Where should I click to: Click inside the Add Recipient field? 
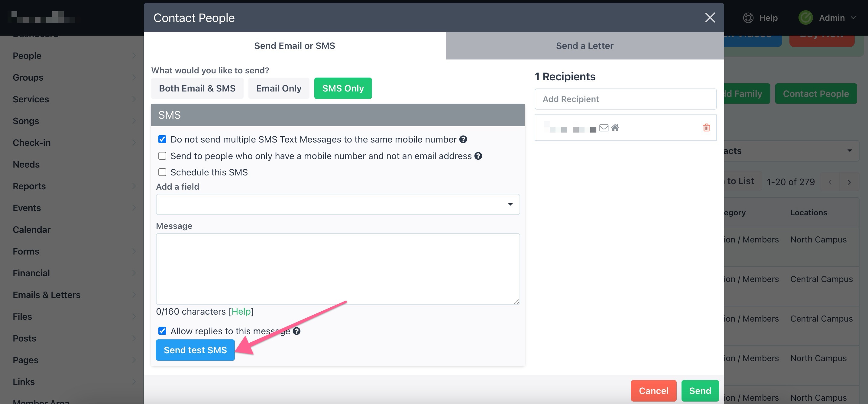[625, 99]
